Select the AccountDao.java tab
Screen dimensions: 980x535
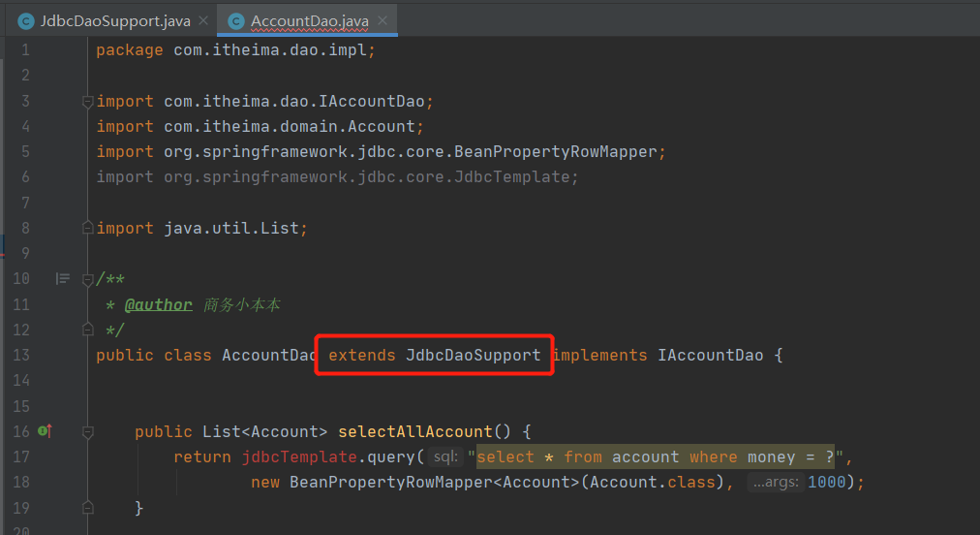(309, 21)
